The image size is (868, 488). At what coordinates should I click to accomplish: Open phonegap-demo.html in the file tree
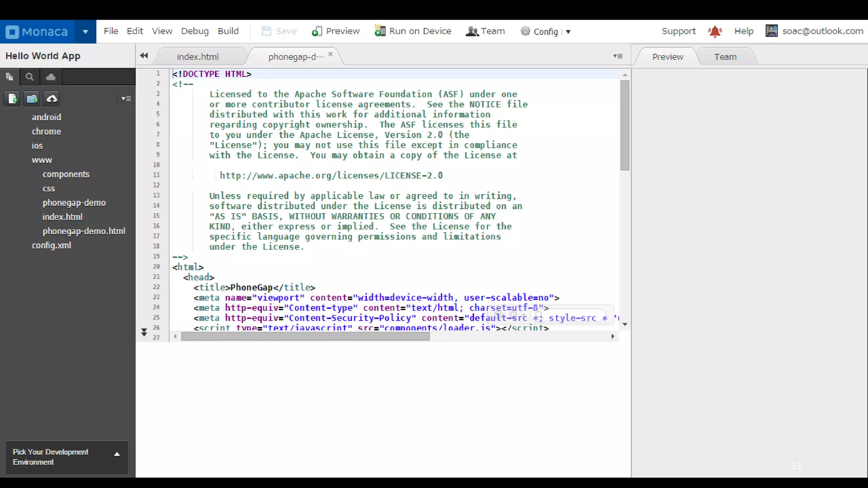pyautogui.click(x=83, y=231)
